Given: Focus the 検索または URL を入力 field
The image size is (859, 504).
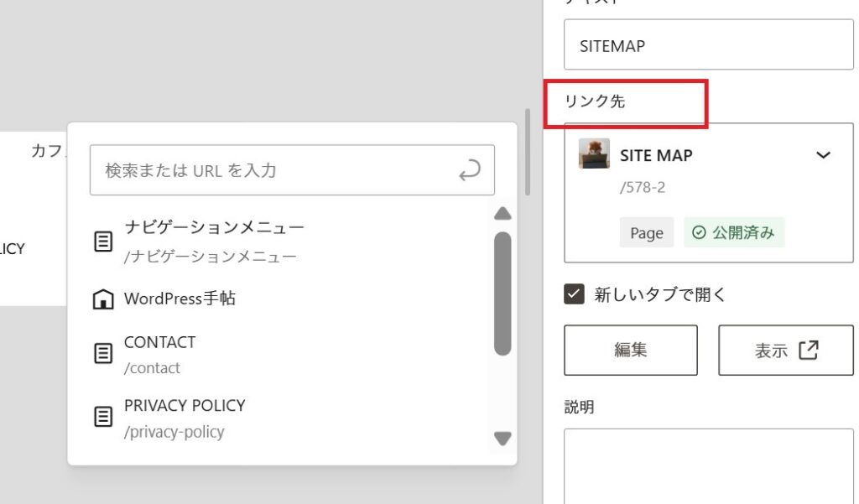Looking at the screenshot, I should (x=292, y=170).
